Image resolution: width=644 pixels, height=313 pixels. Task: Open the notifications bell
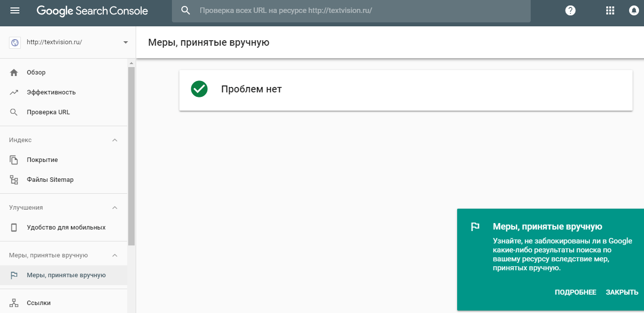(x=634, y=10)
